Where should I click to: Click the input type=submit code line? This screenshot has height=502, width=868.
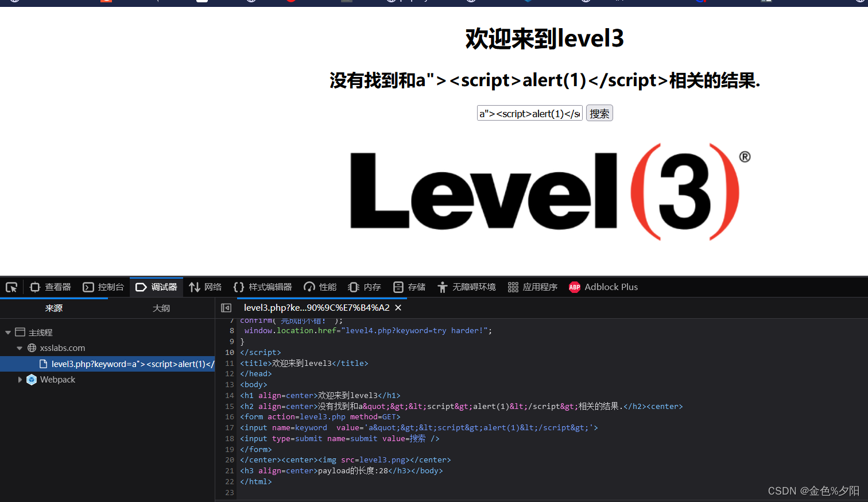340,439
